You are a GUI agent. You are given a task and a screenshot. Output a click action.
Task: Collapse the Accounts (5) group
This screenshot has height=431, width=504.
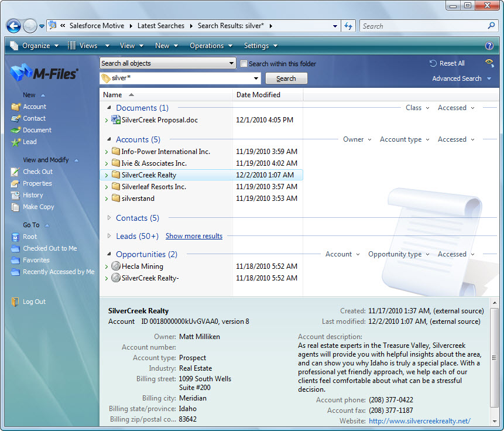click(109, 139)
